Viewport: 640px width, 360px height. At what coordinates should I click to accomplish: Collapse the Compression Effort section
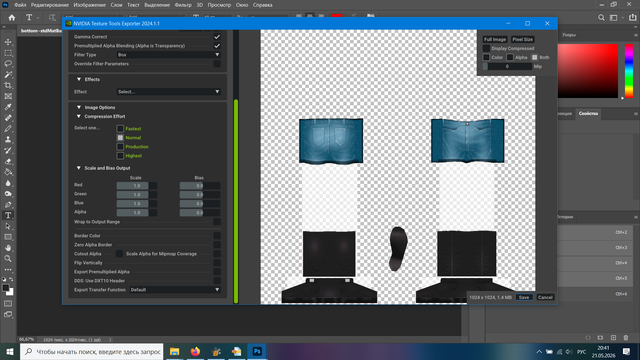pos(79,116)
